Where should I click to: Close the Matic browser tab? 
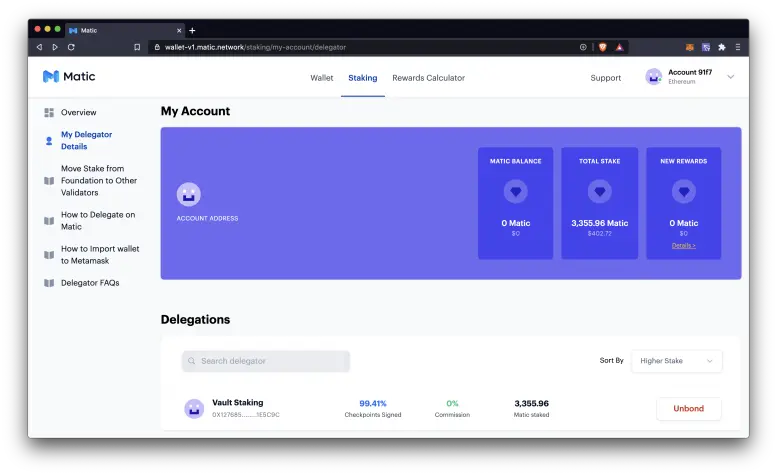pyautogui.click(x=179, y=31)
